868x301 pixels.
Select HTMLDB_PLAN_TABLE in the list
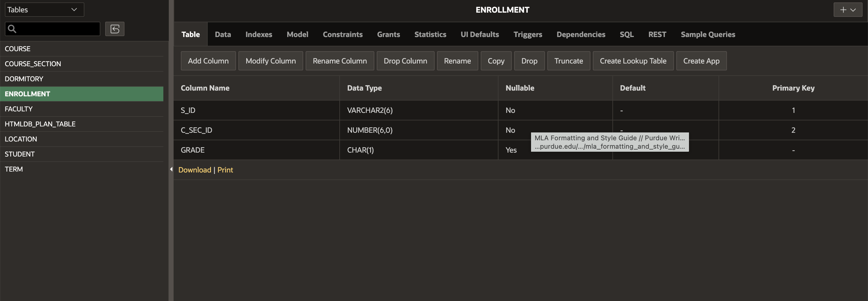click(x=82, y=124)
